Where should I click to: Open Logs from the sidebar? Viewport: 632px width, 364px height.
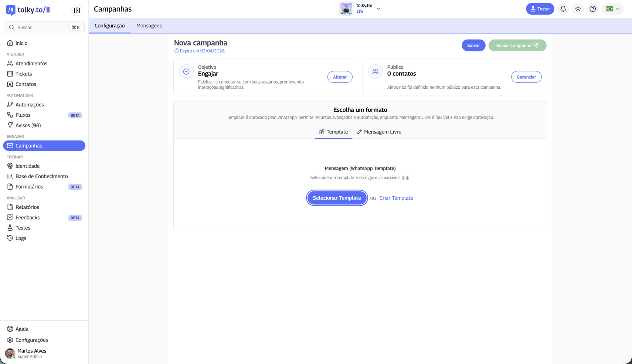20,238
